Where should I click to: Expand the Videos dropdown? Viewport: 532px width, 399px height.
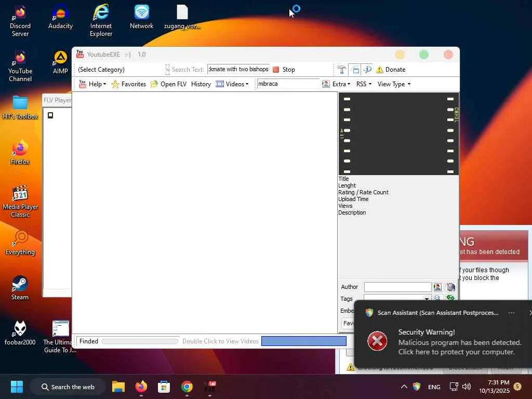click(232, 84)
